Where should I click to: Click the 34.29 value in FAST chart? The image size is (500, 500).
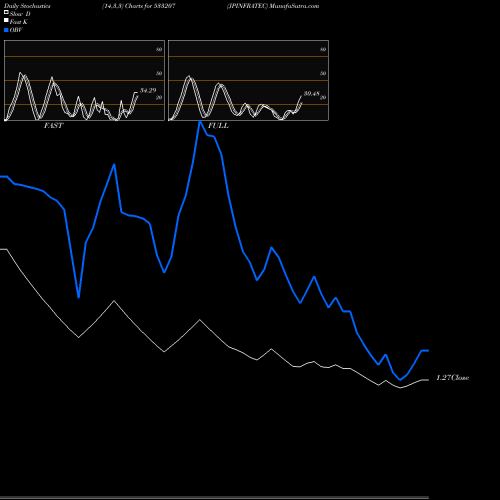pyautogui.click(x=148, y=90)
